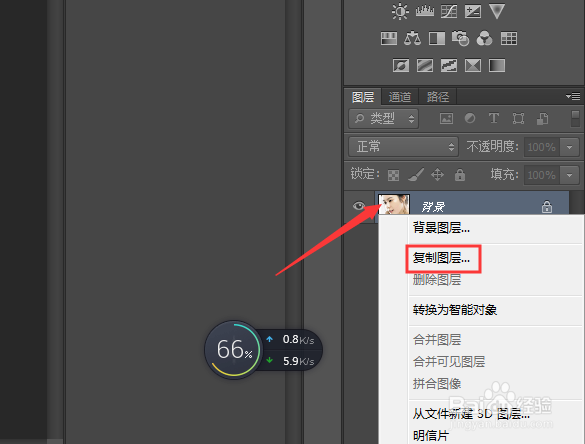Screen dimensions: 585x444
Task: Toggle the layer filtering on/off switch
Action: tap(575, 119)
